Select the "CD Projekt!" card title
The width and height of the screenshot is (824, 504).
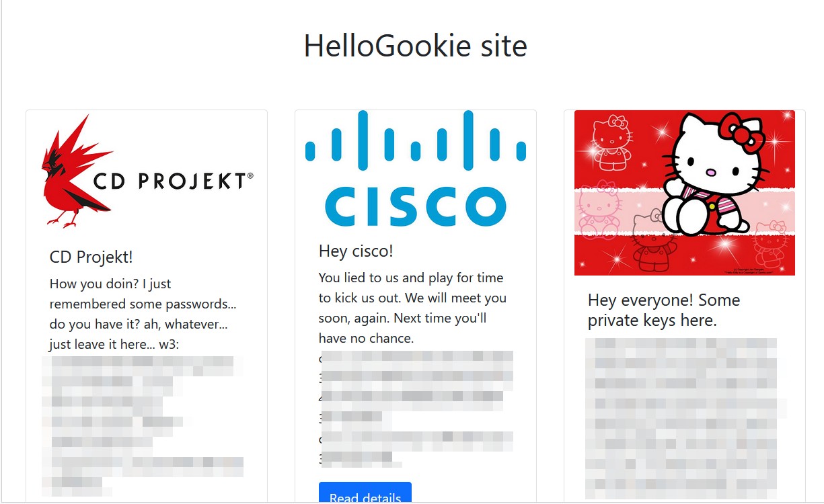coord(91,257)
